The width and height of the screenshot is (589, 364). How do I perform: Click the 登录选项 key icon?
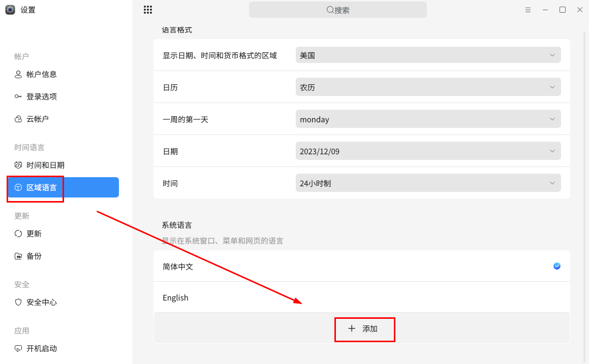(x=18, y=96)
